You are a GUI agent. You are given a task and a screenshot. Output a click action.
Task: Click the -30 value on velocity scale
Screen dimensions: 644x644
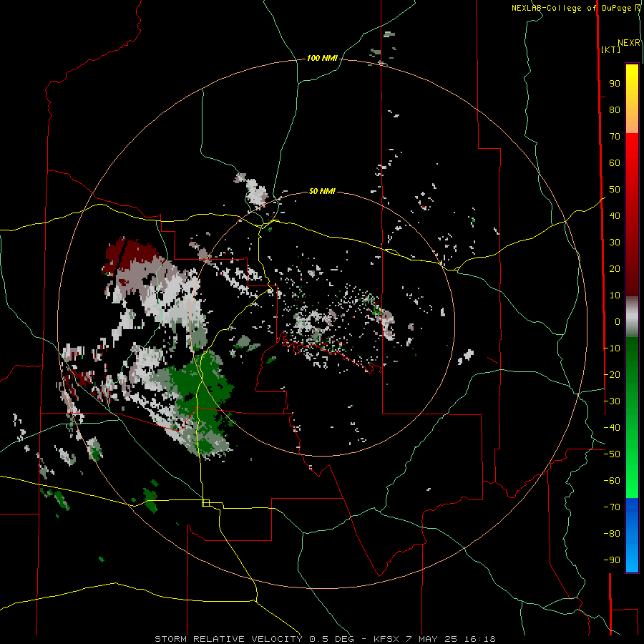tap(612, 401)
